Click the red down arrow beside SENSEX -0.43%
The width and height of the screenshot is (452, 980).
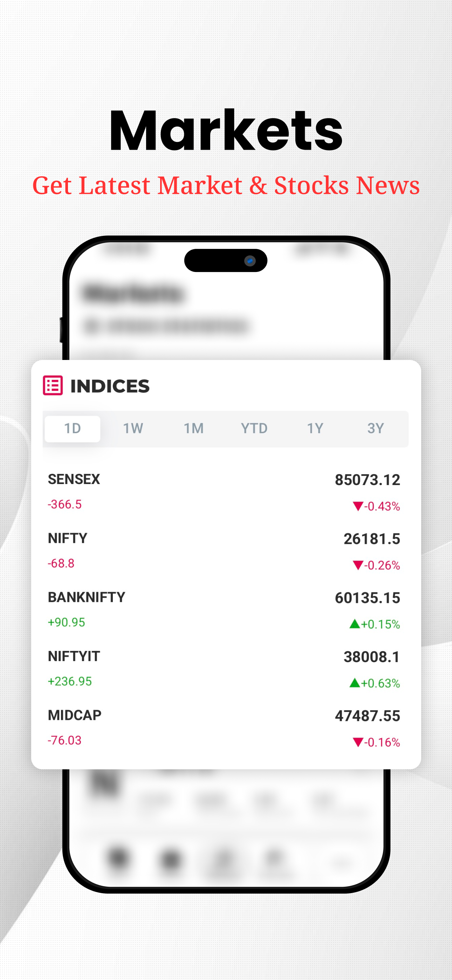coord(358,506)
